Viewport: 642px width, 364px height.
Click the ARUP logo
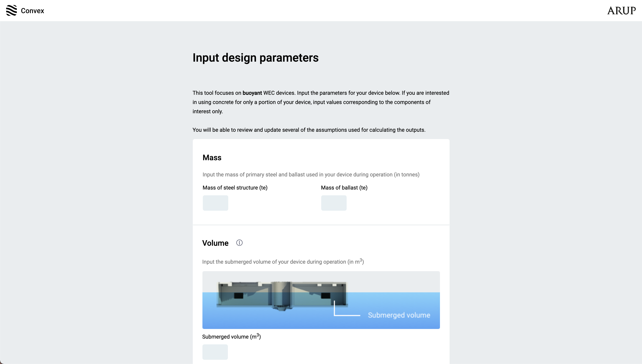pyautogui.click(x=621, y=11)
